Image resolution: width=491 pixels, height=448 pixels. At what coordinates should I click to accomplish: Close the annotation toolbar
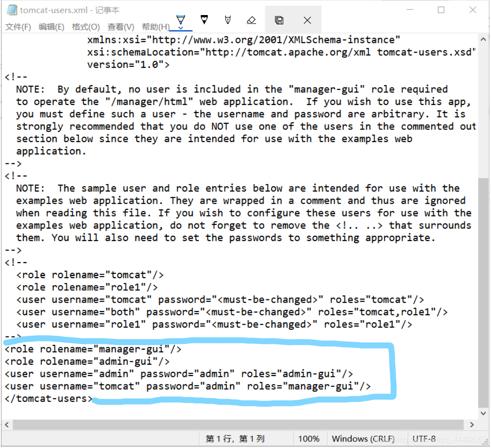[307, 20]
